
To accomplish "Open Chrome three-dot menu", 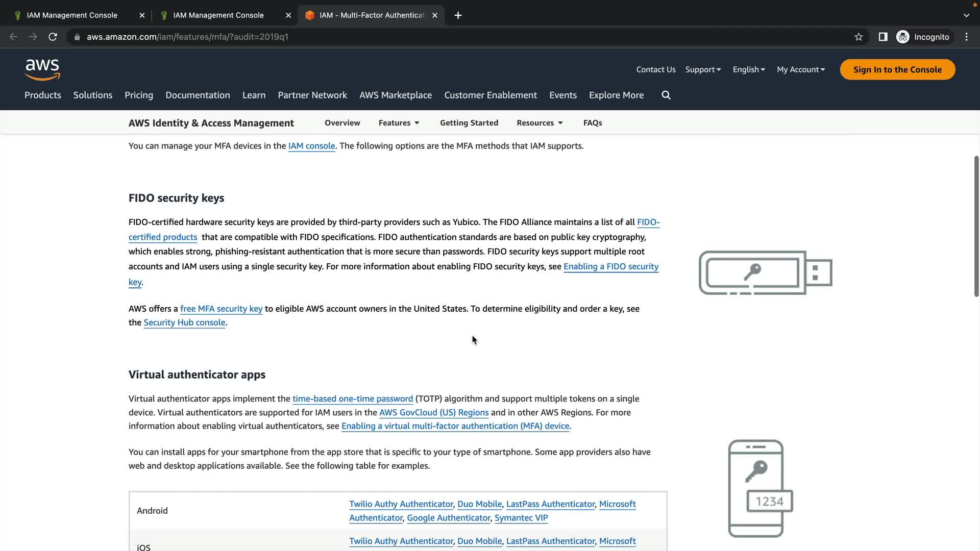I will coord(966,37).
